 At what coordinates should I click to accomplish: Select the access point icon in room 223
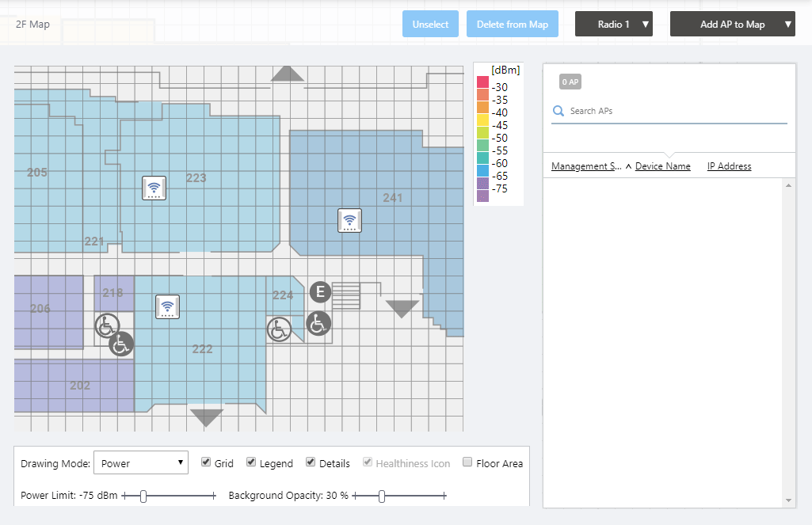(x=154, y=188)
